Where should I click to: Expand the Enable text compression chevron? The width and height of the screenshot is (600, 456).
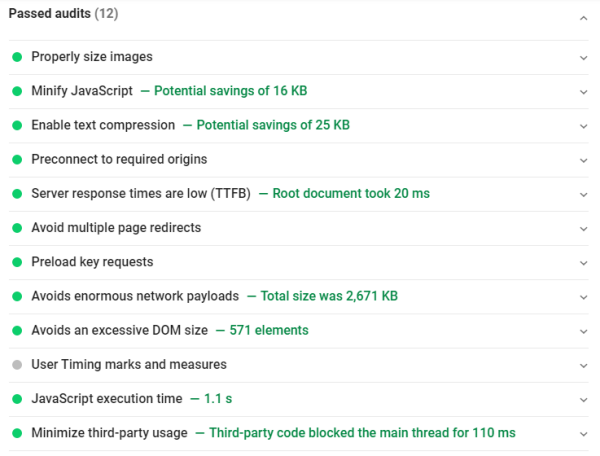pos(583,126)
